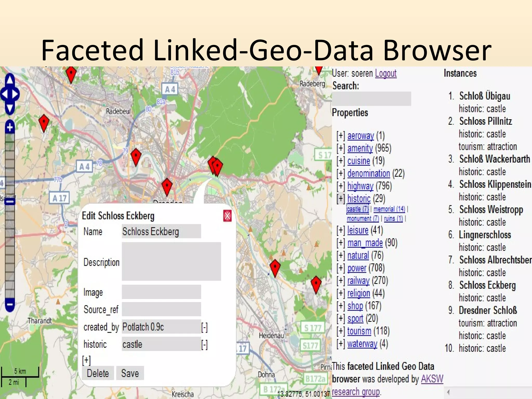Expand the highway property

[x=341, y=186]
